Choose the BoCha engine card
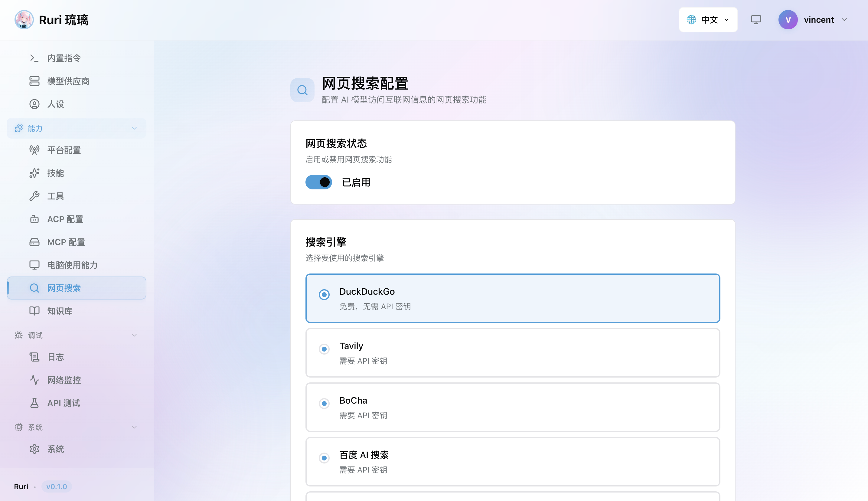This screenshot has height=501, width=868. click(513, 407)
